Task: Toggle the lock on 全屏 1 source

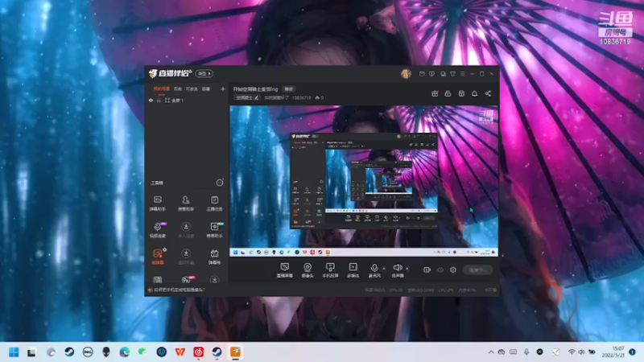Action: coord(159,100)
